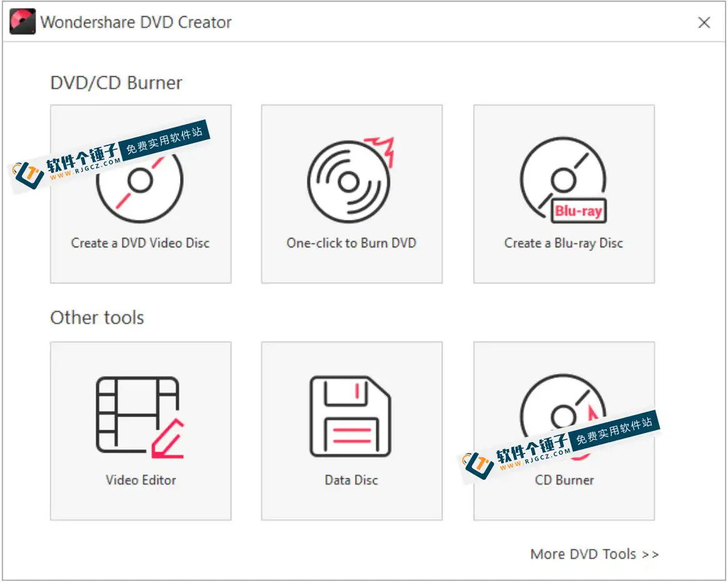
Task: Open the Video Editor tool
Action: click(x=141, y=431)
